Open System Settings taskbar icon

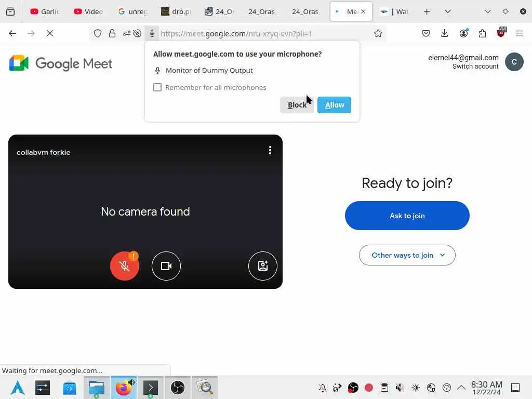43,388
